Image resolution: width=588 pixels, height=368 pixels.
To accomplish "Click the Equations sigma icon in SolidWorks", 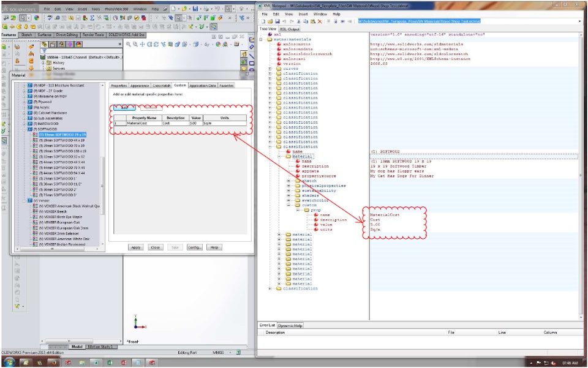I will [92, 18].
